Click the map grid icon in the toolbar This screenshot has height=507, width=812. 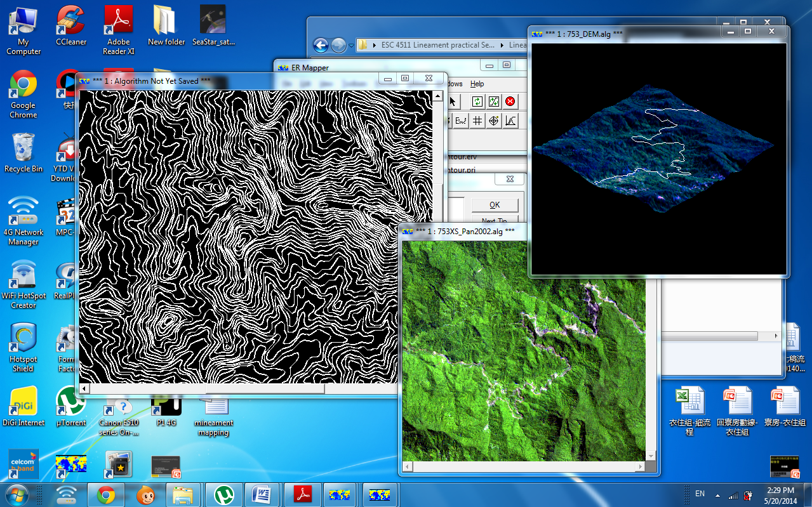477,121
